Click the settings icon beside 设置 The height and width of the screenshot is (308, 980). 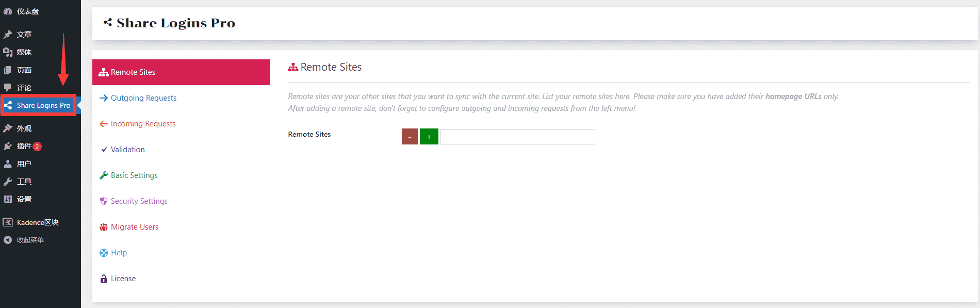[8, 199]
